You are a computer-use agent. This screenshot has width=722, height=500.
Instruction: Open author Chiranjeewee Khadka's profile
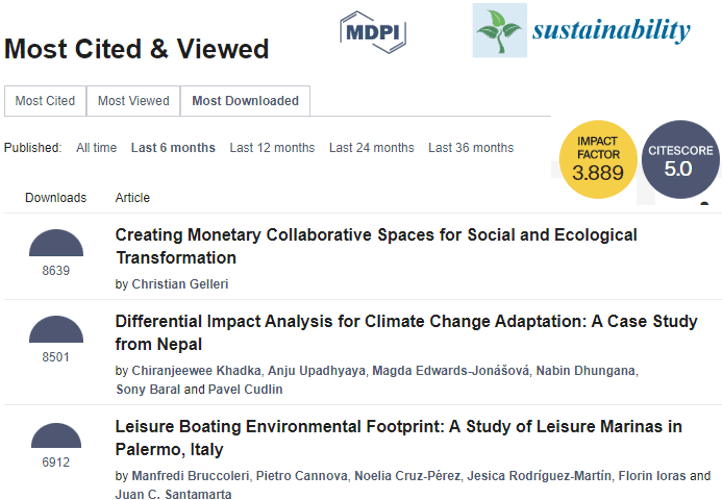click(x=196, y=371)
